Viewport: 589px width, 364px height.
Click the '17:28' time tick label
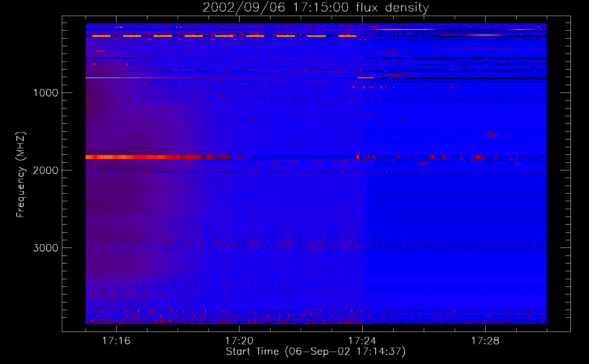click(x=485, y=341)
